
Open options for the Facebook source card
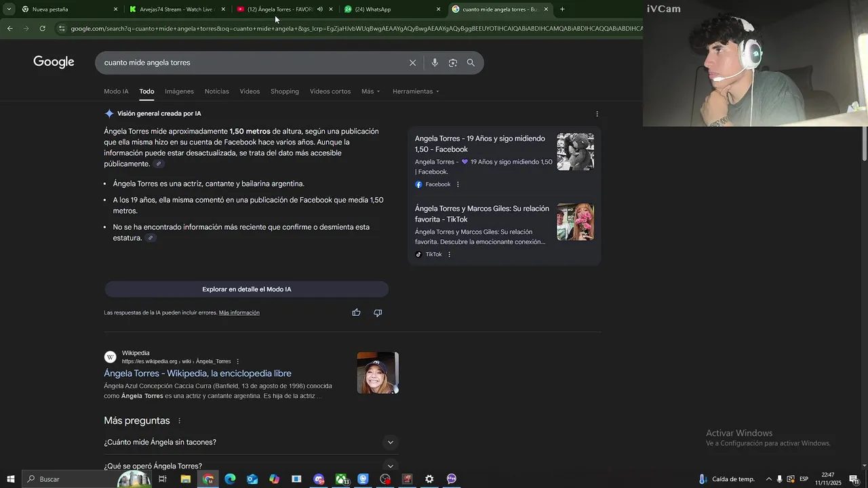click(x=458, y=184)
